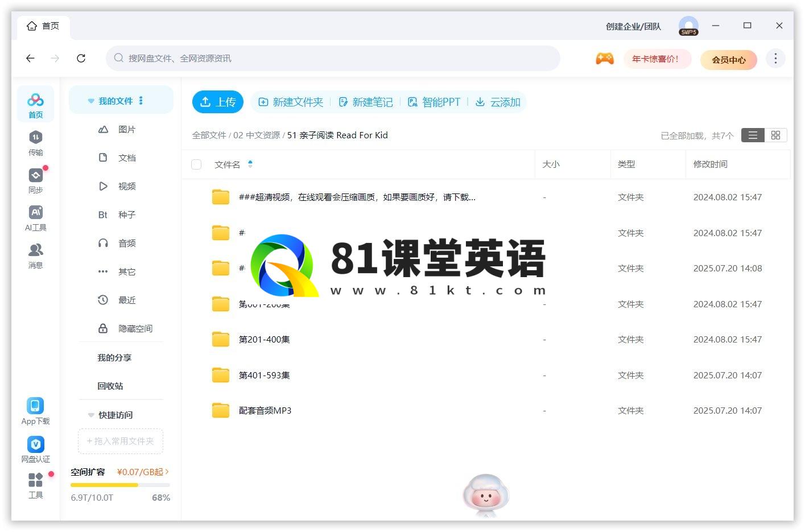Viewport: 805px width, 532px height.
Task: Open the 工具 tools icon
Action: (x=35, y=485)
